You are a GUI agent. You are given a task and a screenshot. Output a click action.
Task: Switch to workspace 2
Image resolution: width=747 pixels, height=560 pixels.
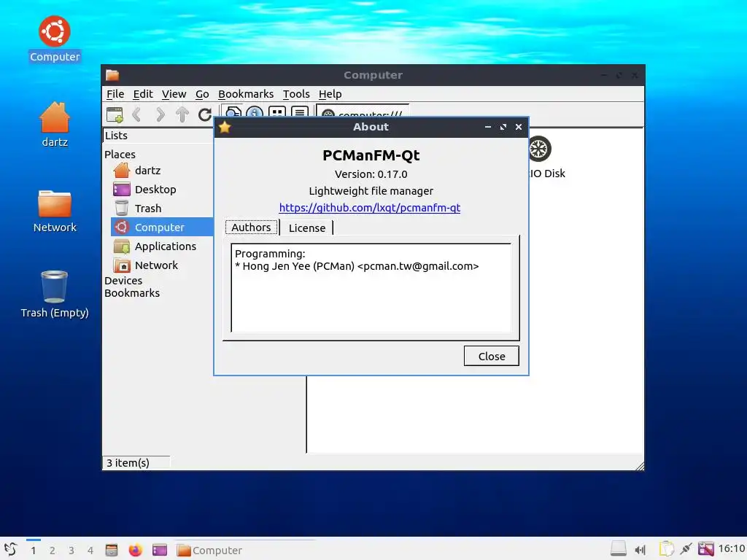[x=53, y=551]
